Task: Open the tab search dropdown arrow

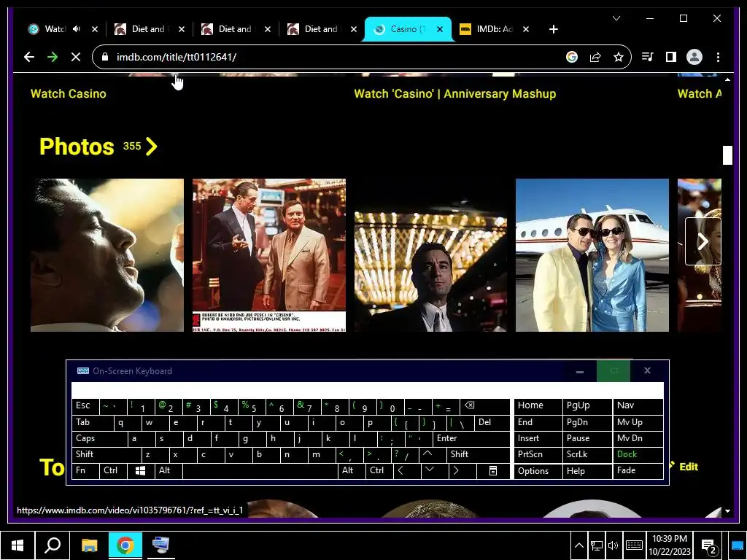Action: tap(616, 18)
